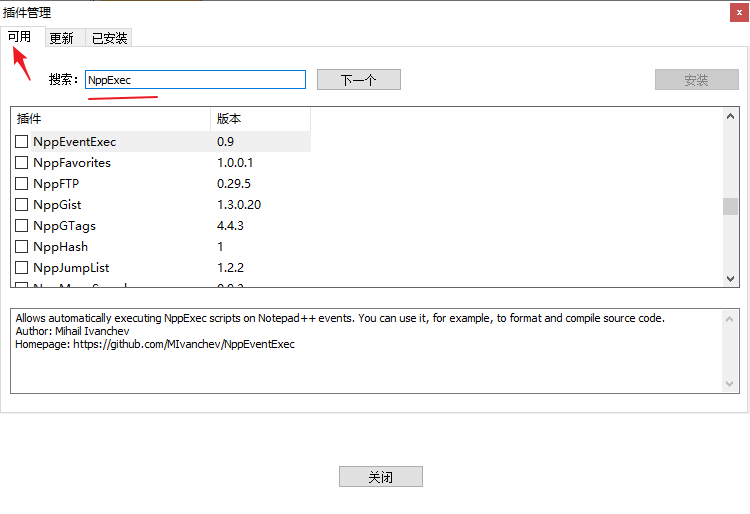Click the 安装 button
This screenshot has height=514, width=750.
(x=696, y=80)
